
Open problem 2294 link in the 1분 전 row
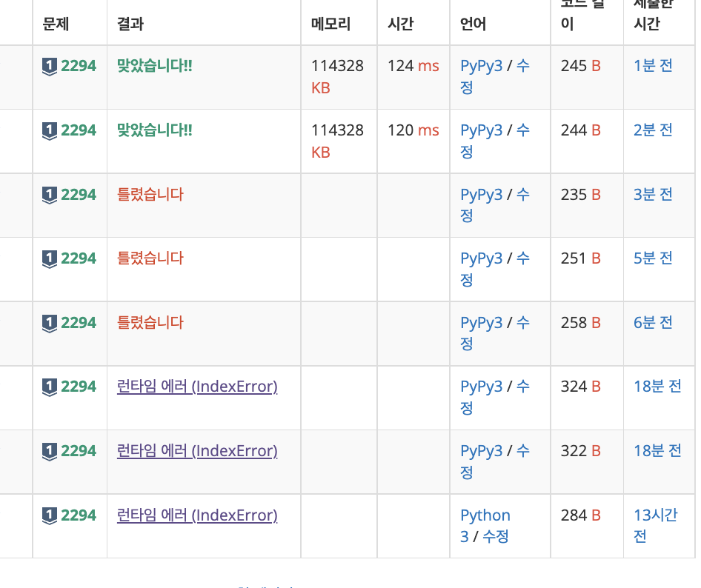point(79,66)
